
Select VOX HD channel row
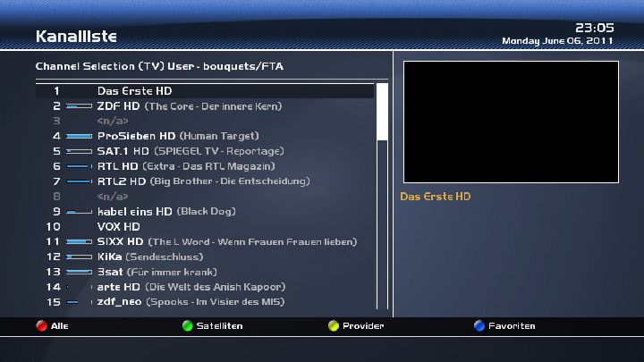click(x=205, y=227)
